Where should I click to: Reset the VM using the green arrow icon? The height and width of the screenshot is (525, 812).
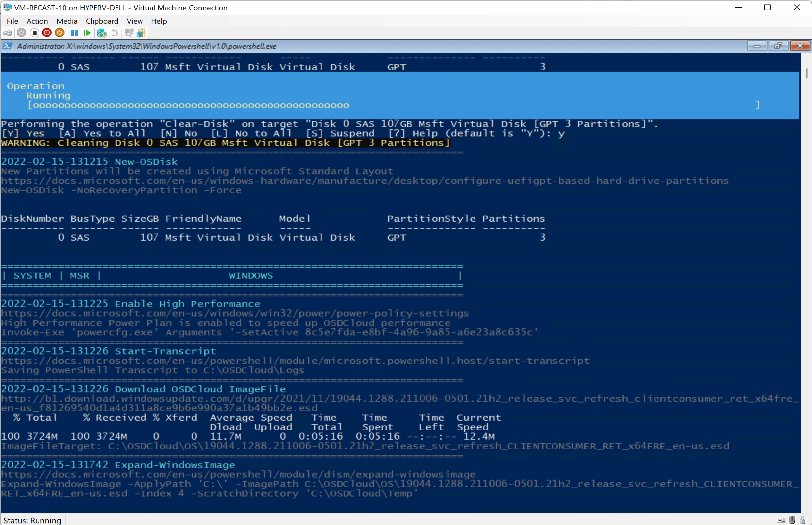[87, 33]
